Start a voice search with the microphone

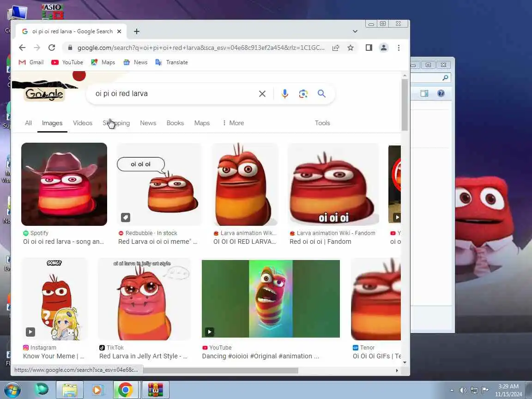[284, 94]
